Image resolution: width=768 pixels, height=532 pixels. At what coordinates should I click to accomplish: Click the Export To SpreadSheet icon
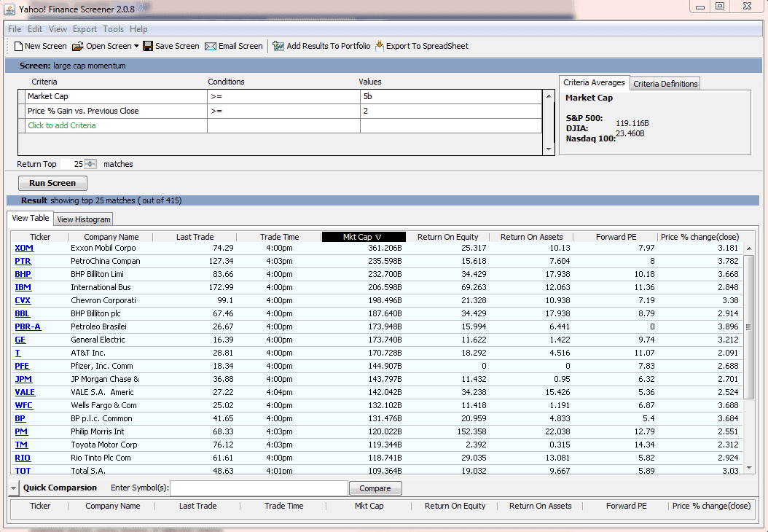click(379, 46)
